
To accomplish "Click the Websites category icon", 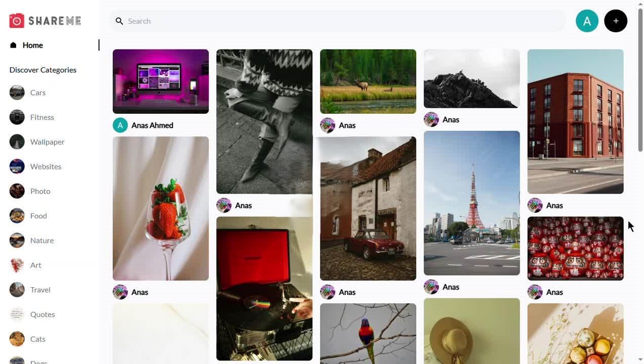I will coord(17,166).
